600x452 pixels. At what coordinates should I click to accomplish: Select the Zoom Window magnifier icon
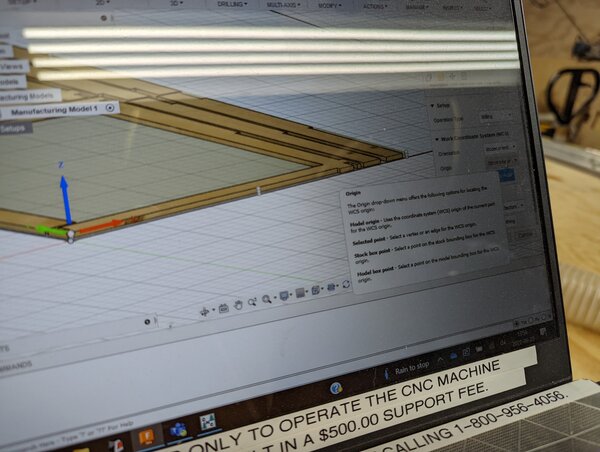point(252,302)
